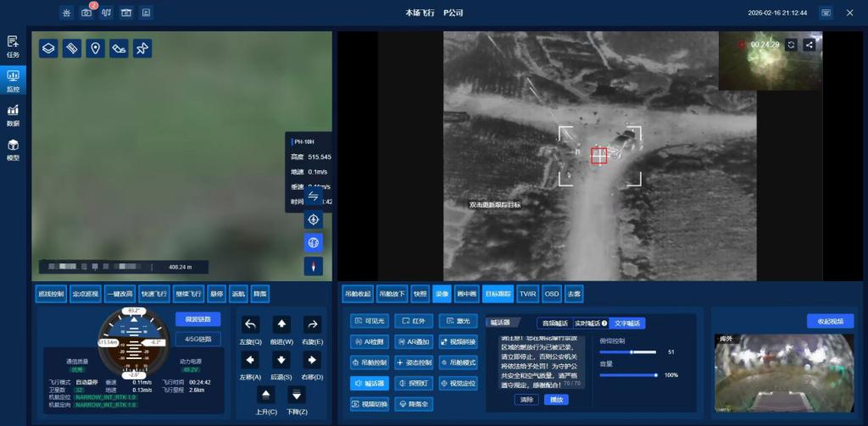868x426 pixels.
Task: Toggle 目标跟踪 target tracking
Action: [498, 294]
